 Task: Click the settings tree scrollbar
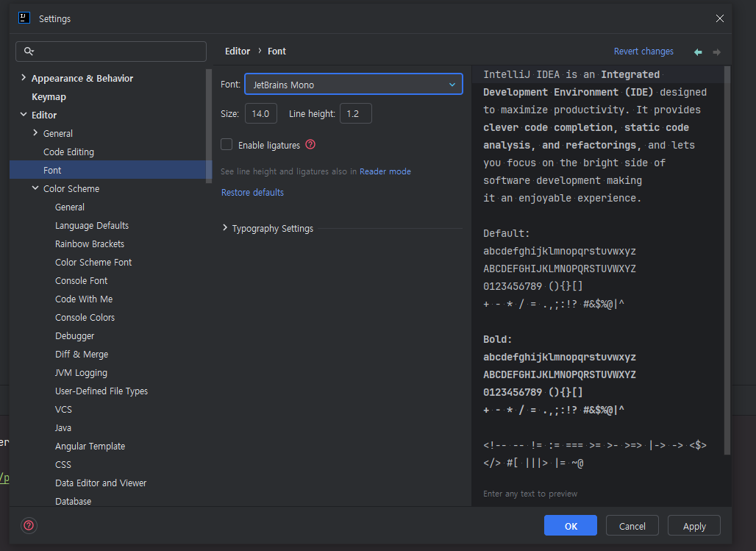pyautogui.click(x=208, y=127)
